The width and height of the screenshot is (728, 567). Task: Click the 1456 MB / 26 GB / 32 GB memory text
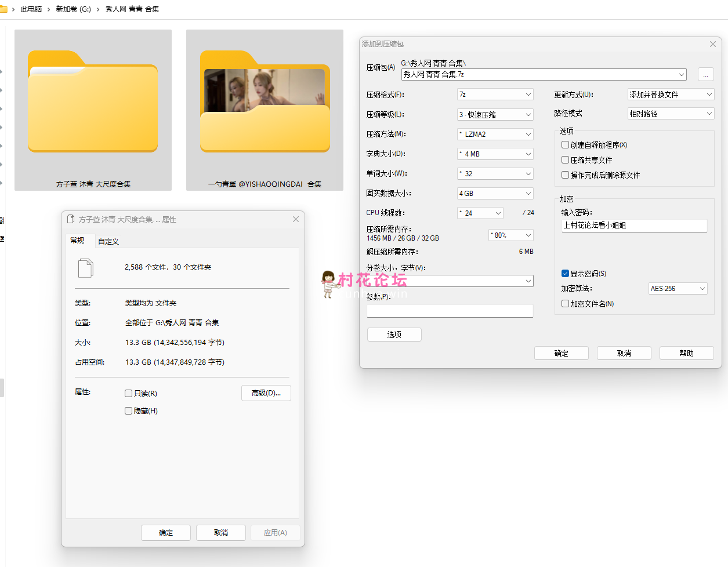pos(403,238)
